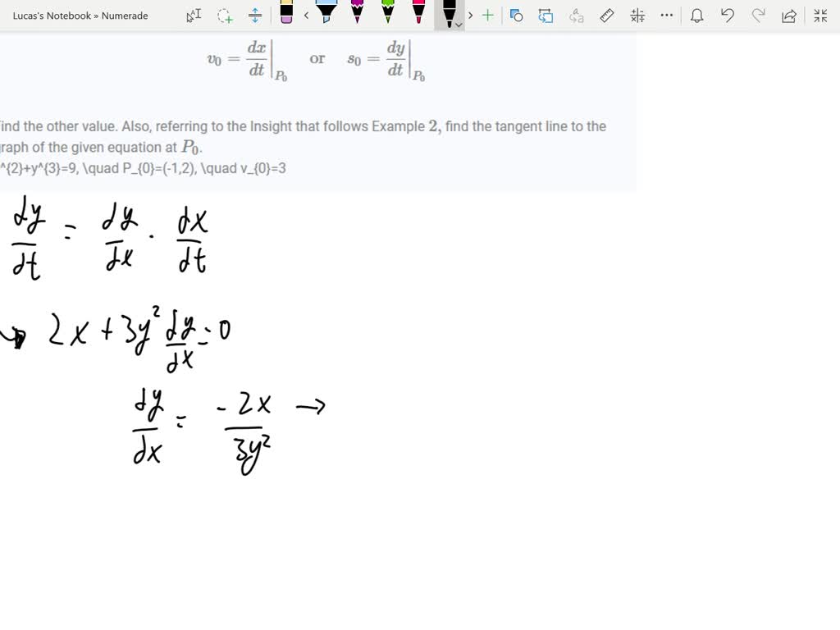This screenshot has width=840, height=630.
Task: Open the math assistant tool
Action: [637, 14]
